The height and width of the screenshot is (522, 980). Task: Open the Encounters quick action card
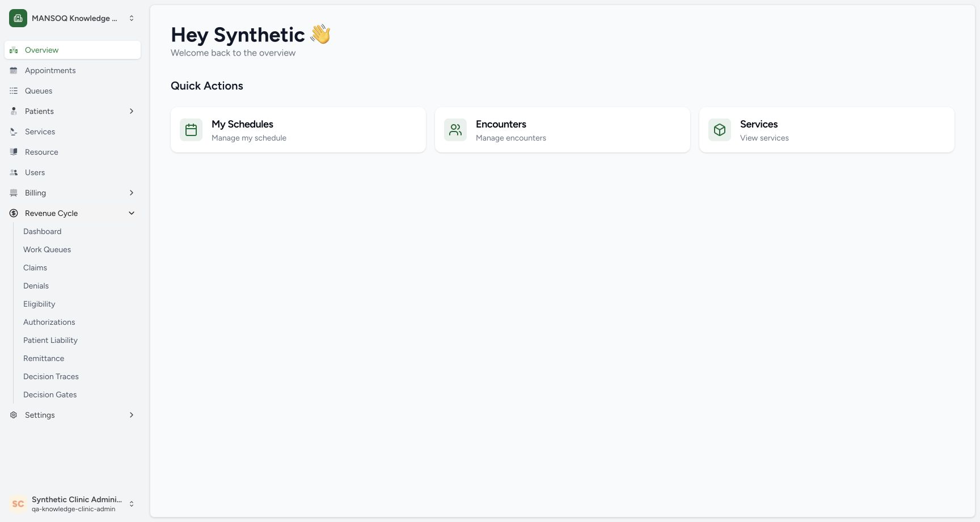coord(563,130)
